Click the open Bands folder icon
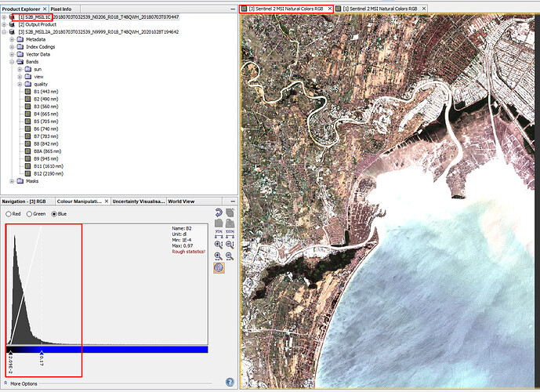540x392 pixels. [20, 62]
